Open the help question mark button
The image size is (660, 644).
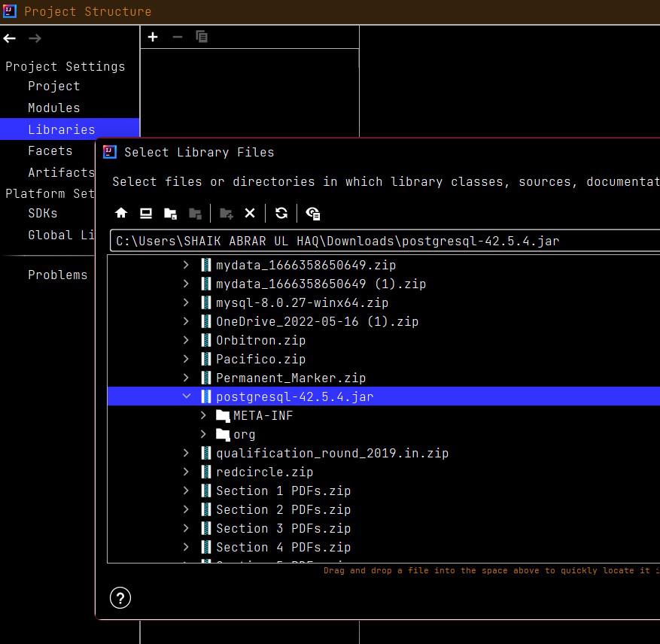point(120,597)
